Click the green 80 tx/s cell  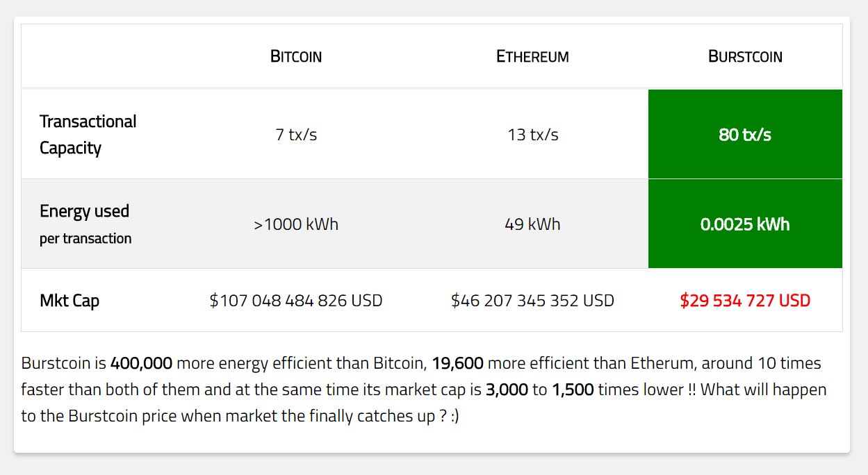(x=745, y=134)
